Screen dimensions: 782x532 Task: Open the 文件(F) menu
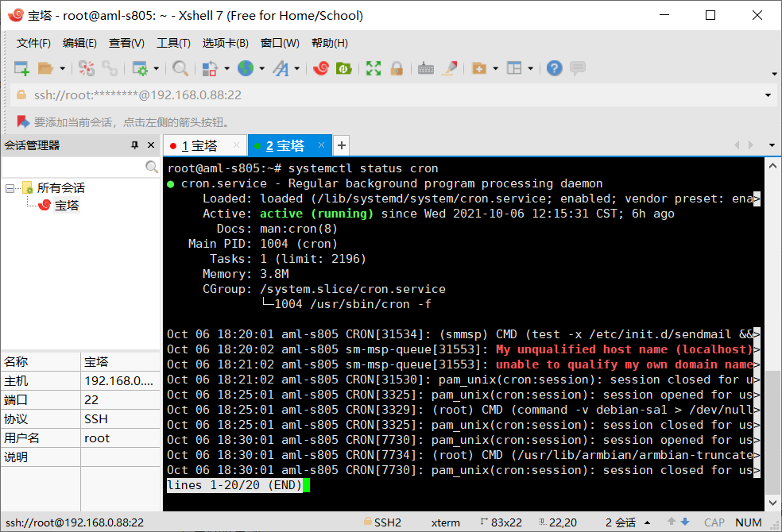[x=33, y=44]
